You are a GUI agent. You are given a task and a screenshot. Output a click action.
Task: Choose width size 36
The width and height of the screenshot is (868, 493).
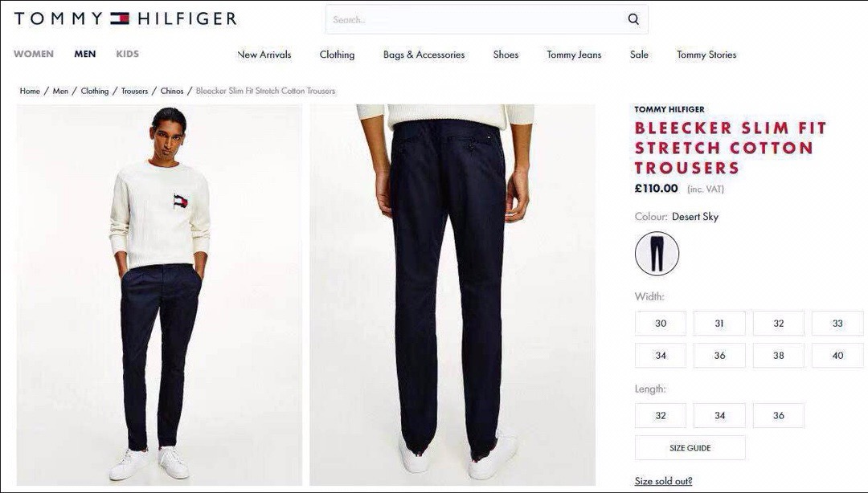[x=719, y=355]
